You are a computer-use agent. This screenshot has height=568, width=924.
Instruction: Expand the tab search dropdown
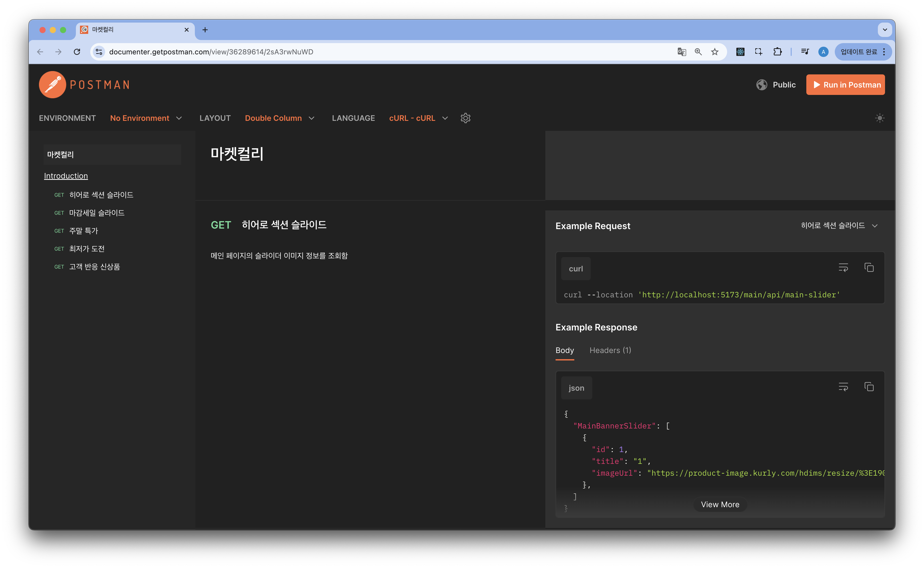(x=885, y=30)
